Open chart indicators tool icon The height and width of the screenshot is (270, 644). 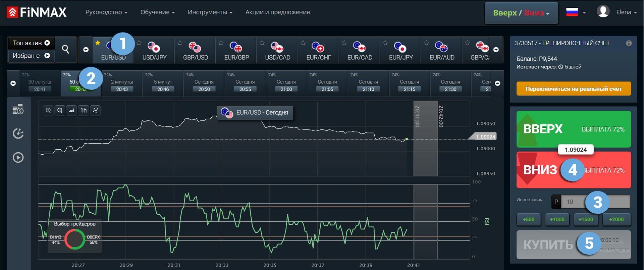tap(95, 110)
